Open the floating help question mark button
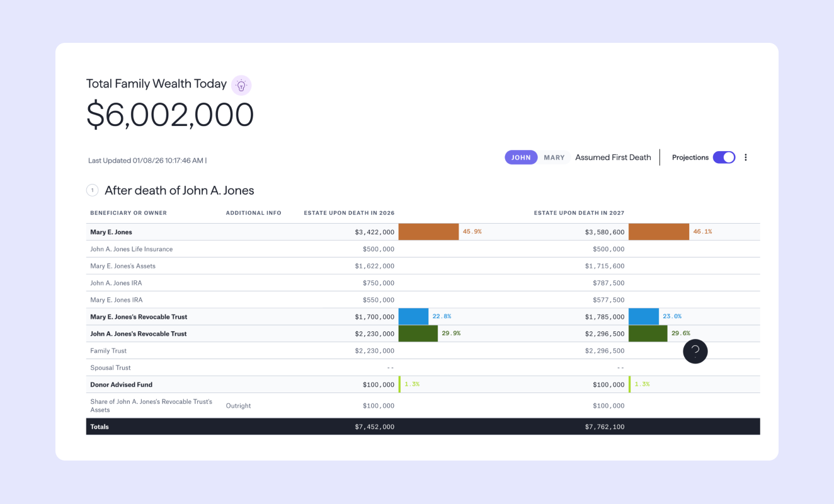This screenshot has height=504, width=834. pos(695,351)
